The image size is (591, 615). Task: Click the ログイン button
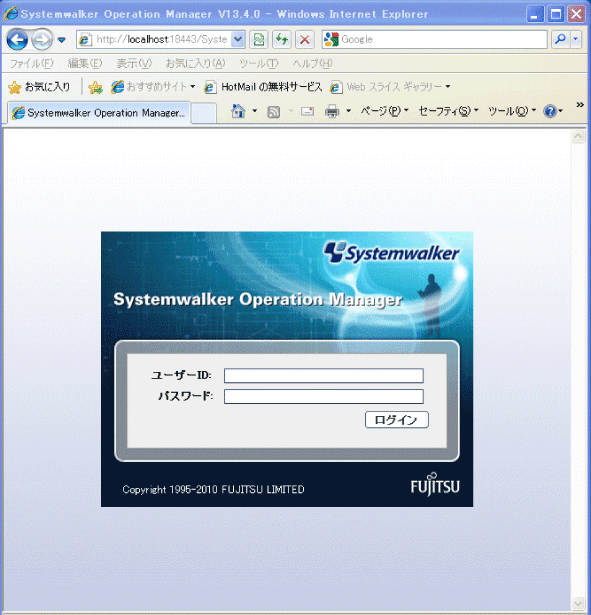pos(396,420)
